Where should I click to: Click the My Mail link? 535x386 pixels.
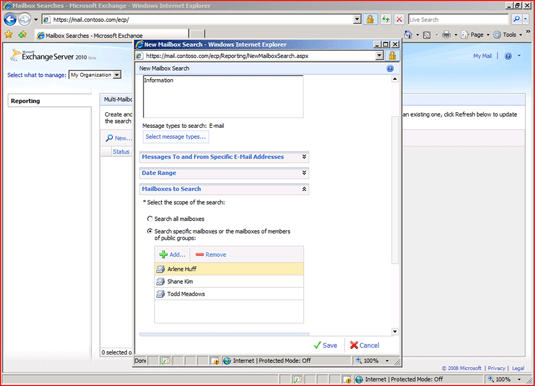(x=482, y=56)
